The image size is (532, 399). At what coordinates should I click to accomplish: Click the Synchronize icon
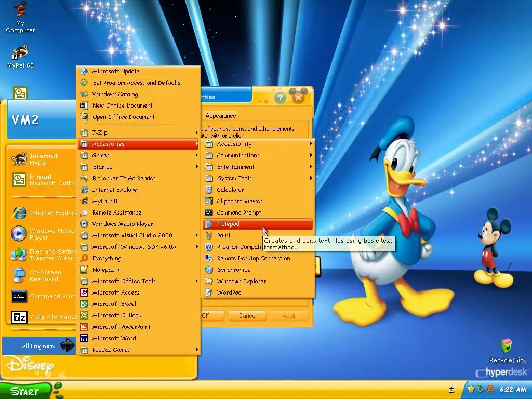[x=209, y=270]
